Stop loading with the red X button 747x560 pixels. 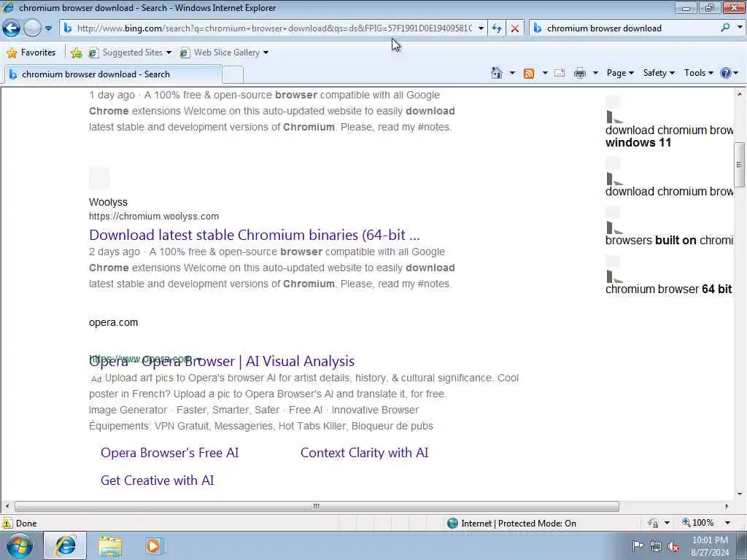pyautogui.click(x=514, y=28)
